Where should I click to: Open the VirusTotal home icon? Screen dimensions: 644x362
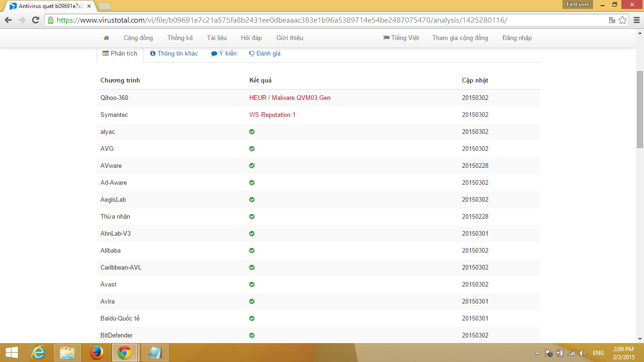[106, 38]
